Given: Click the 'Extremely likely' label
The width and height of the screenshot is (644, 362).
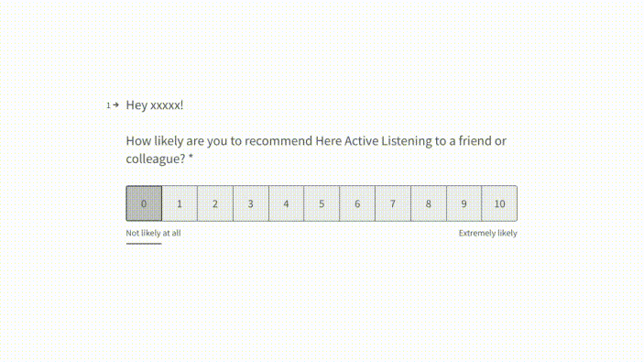Looking at the screenshot, I should coord(488,233).
